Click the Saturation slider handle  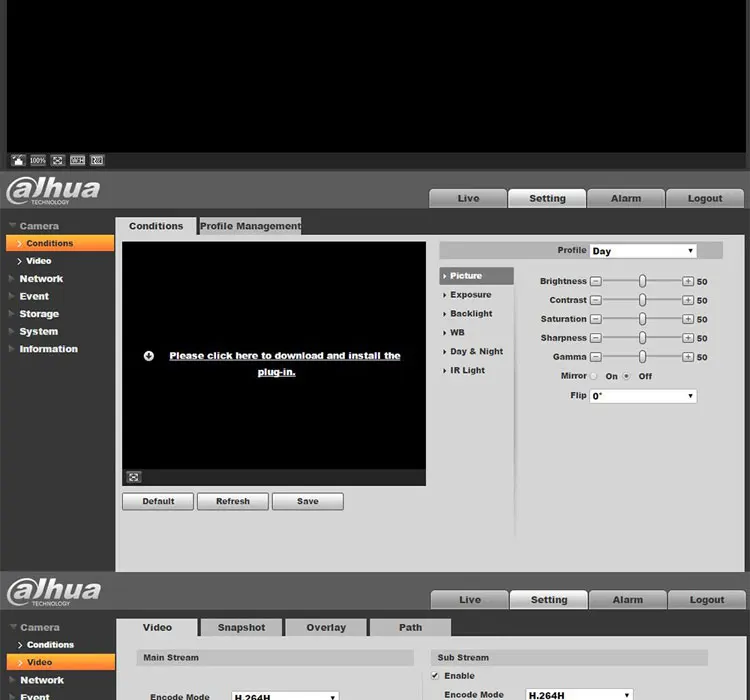pyautogui.click(x=642, y=319)
